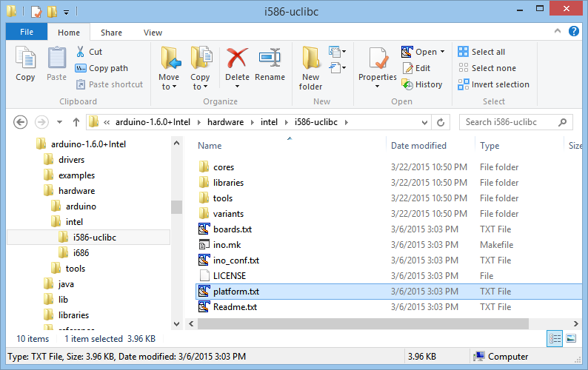Image resolution: width=588 pixels, height=370 pixels.
Task: Select the LICENSE file
Action: tap(230, 276)
